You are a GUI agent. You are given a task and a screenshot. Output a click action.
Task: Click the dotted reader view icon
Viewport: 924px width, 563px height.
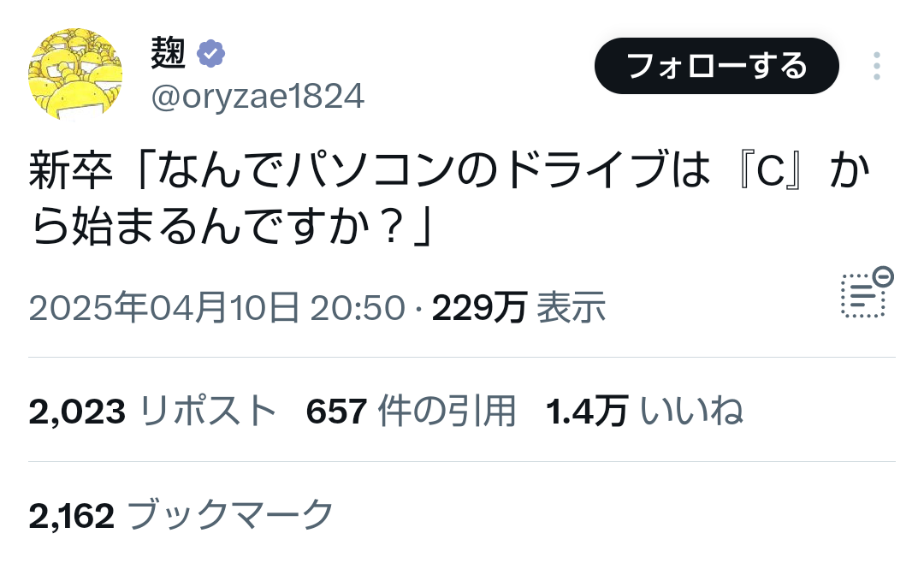(x=862, y=295)
